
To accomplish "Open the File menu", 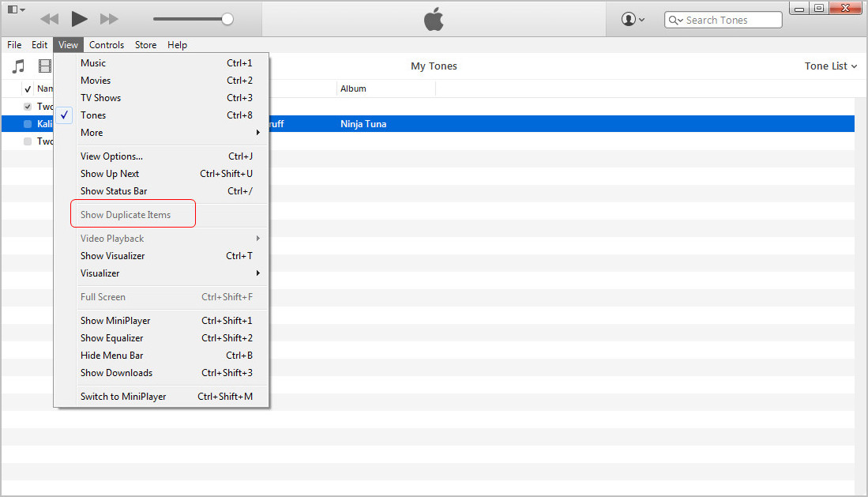I will [14, 45].
